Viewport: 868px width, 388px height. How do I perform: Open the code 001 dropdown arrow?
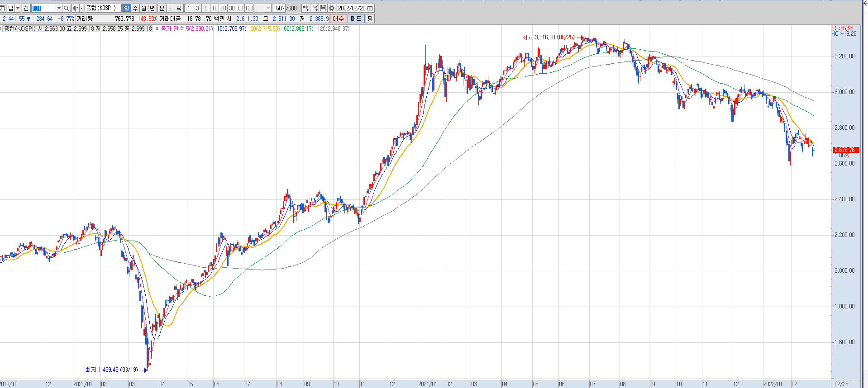59,8
